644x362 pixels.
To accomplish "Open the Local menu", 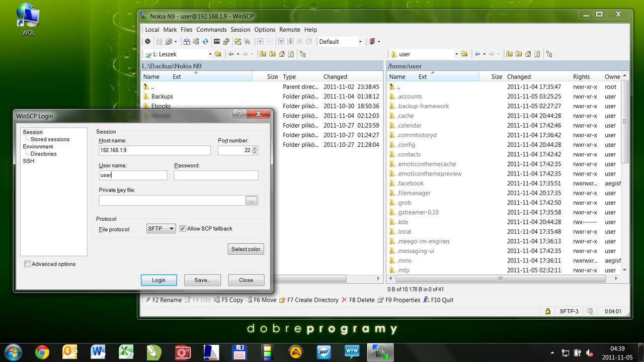I will [x=152, y=30].
